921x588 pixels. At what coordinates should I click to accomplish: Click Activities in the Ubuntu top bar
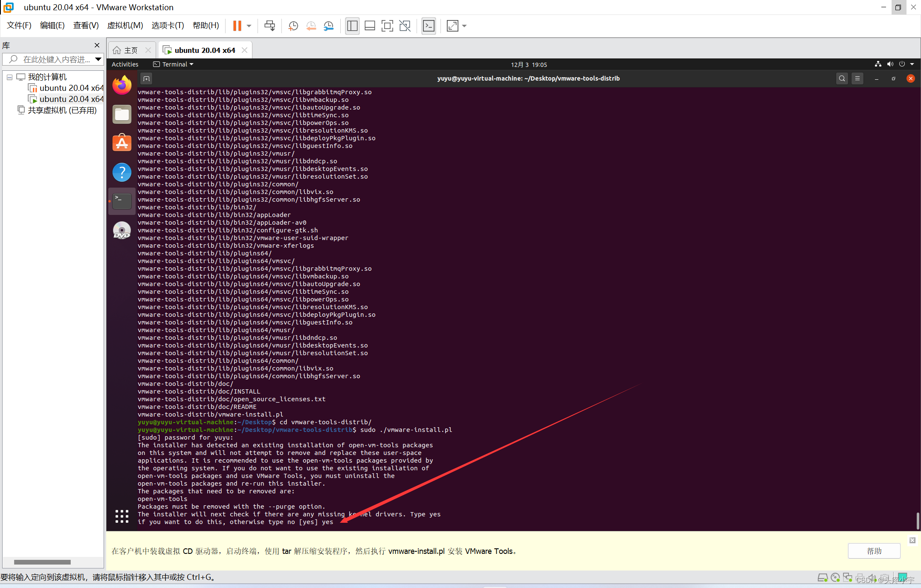coord(125,64)
